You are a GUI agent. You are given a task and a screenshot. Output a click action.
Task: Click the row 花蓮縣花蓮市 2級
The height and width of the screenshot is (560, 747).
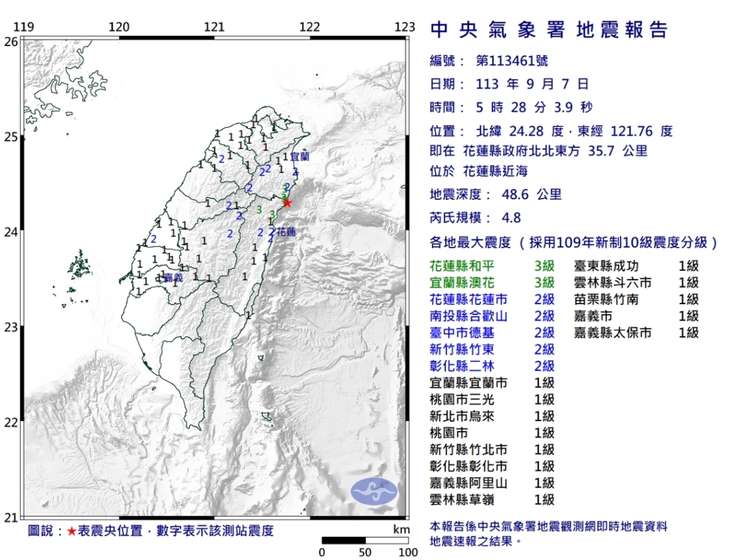pyautogui.click(x=492, y=300)
